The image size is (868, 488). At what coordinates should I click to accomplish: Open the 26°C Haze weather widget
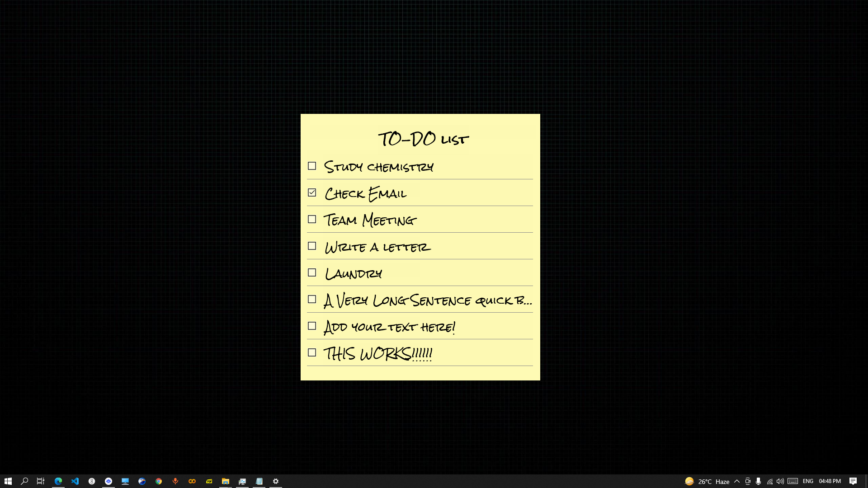pyautogui.click(x=707, y=481)
